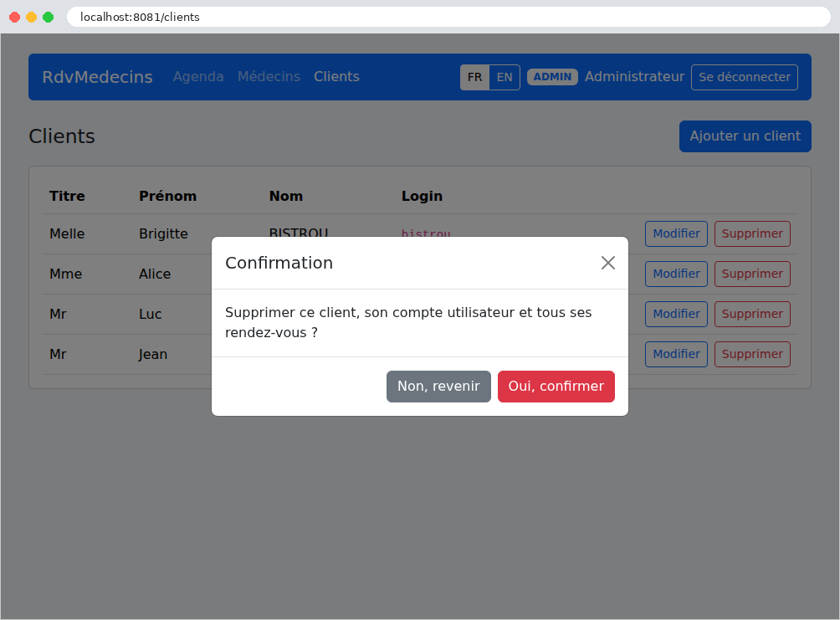This screenshot has width=840, height=620.
Task: Switch language to EN
Action: click(x=505, y=77)
